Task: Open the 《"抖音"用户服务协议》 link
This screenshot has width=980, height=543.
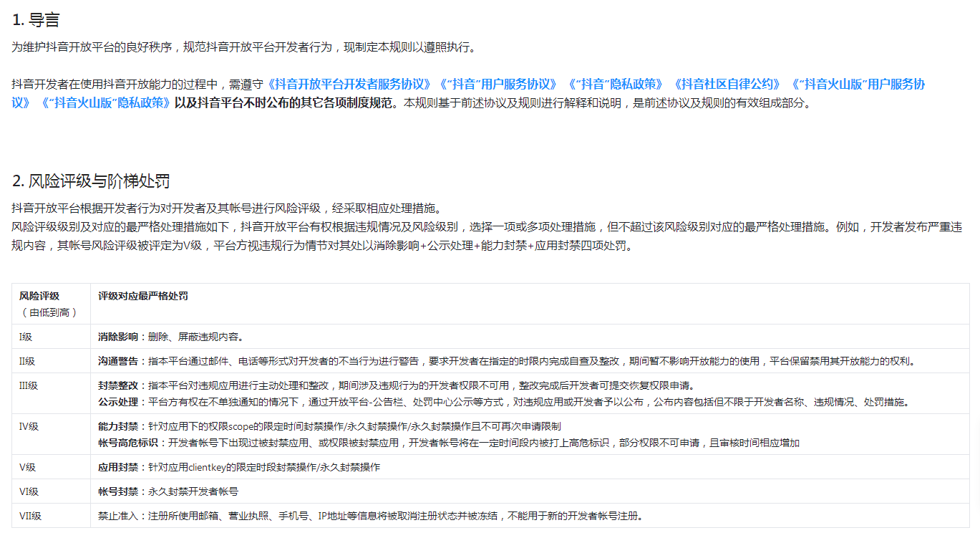Action: [x=498, y=85]
